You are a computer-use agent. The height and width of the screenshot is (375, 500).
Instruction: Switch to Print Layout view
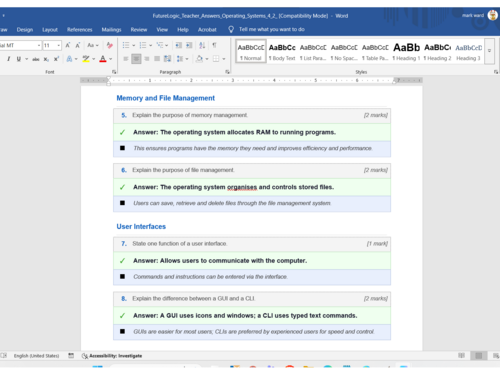pos(479,356)
